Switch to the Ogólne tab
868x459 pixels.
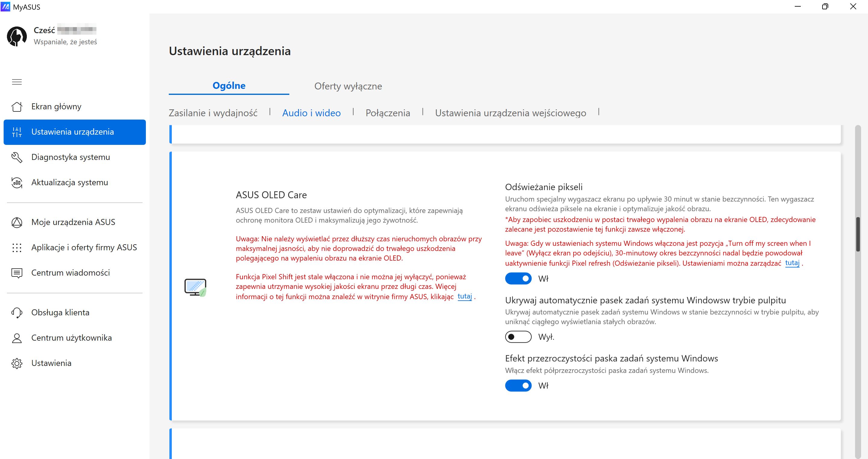(229, 86)
